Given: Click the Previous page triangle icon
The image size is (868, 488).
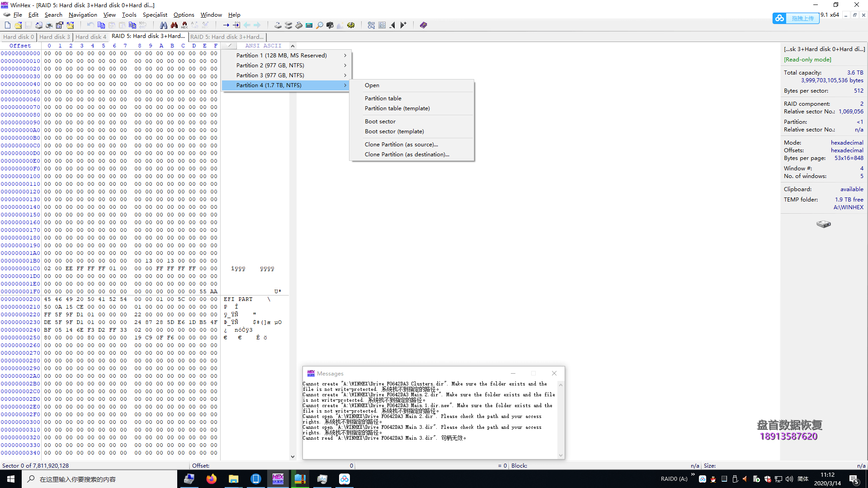Looking at the screenshot, I should (x=392, y=25).
